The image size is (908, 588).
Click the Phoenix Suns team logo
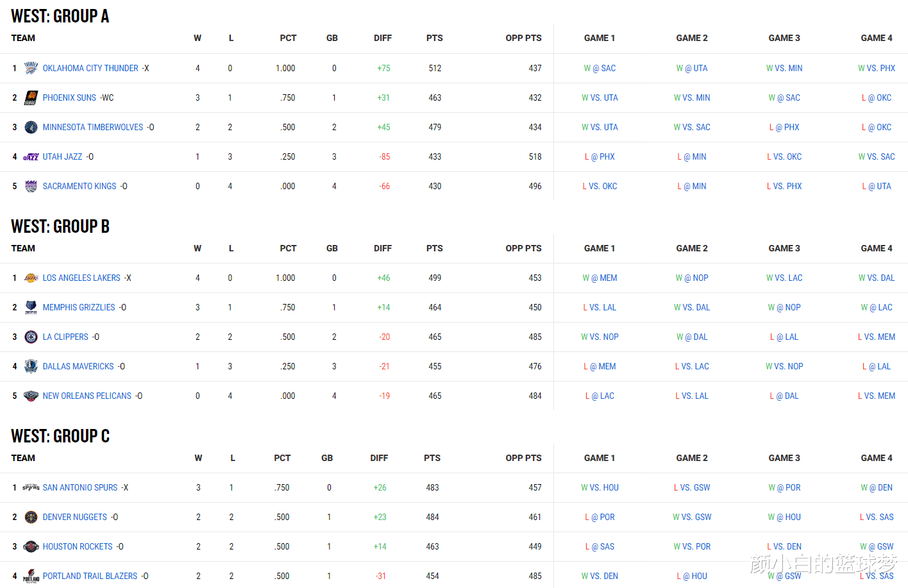click(31, 97)
